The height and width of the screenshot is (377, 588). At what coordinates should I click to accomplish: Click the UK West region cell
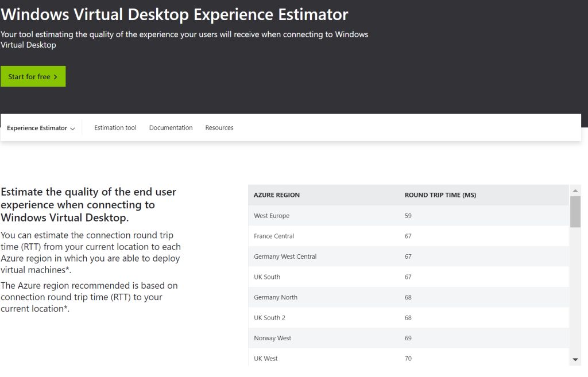point(265,359)
